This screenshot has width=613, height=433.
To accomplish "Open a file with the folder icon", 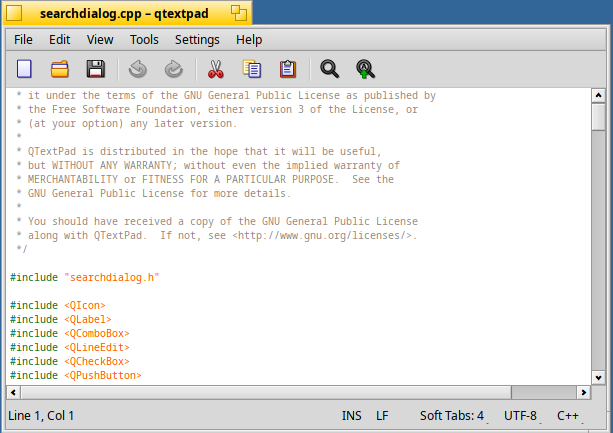I will coord(60,69).
